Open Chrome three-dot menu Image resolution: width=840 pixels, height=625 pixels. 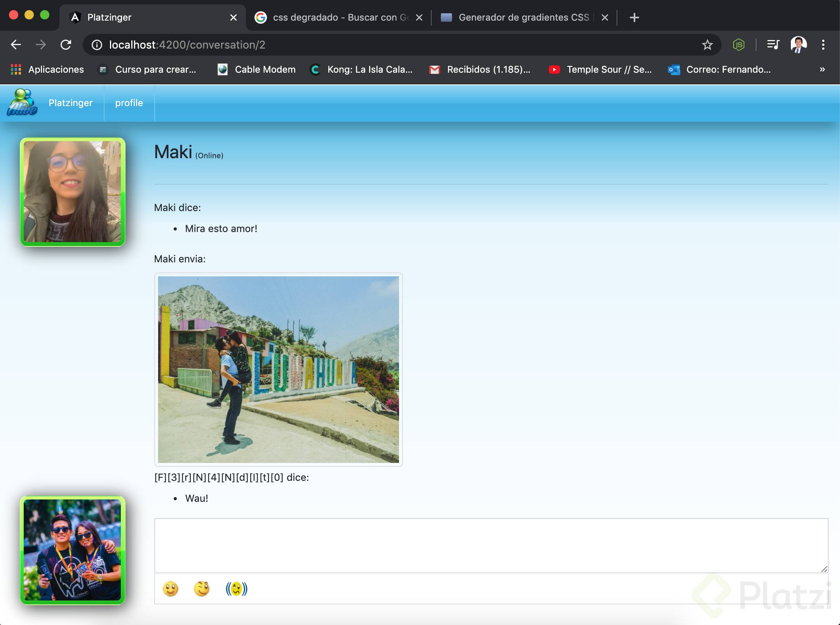823,45
